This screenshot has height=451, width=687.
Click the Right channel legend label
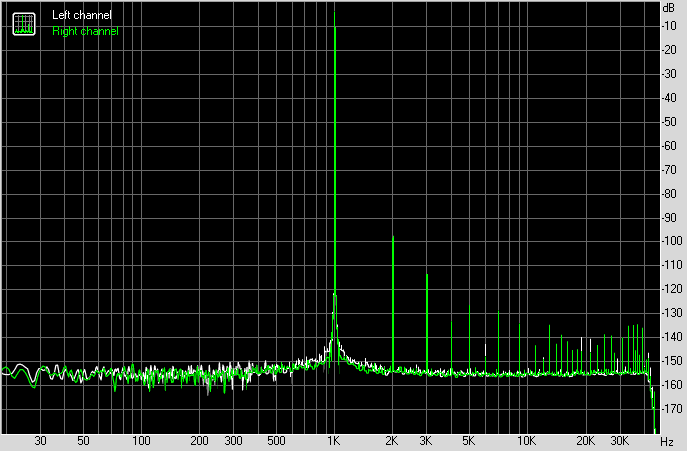point(85,31)
